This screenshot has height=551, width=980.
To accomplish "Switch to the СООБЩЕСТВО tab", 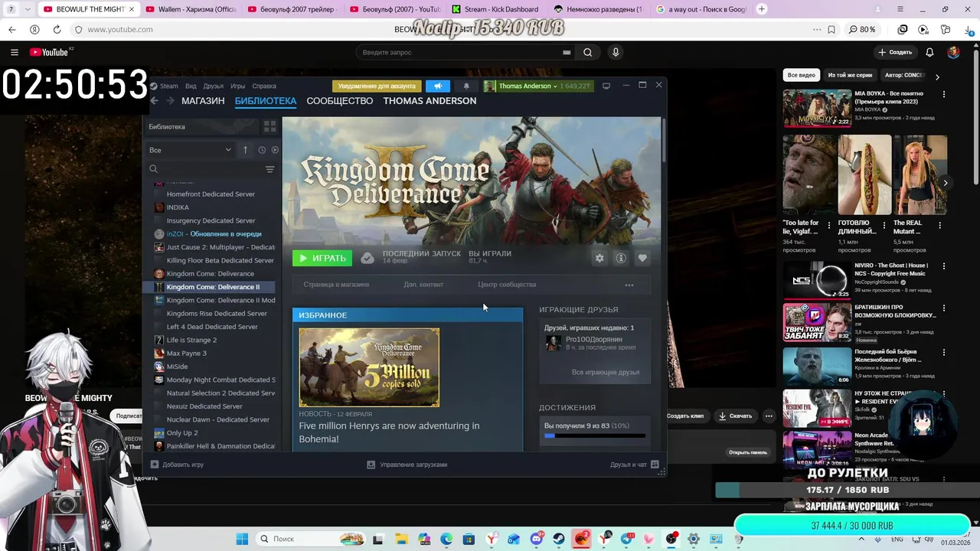I will [340, 101].
